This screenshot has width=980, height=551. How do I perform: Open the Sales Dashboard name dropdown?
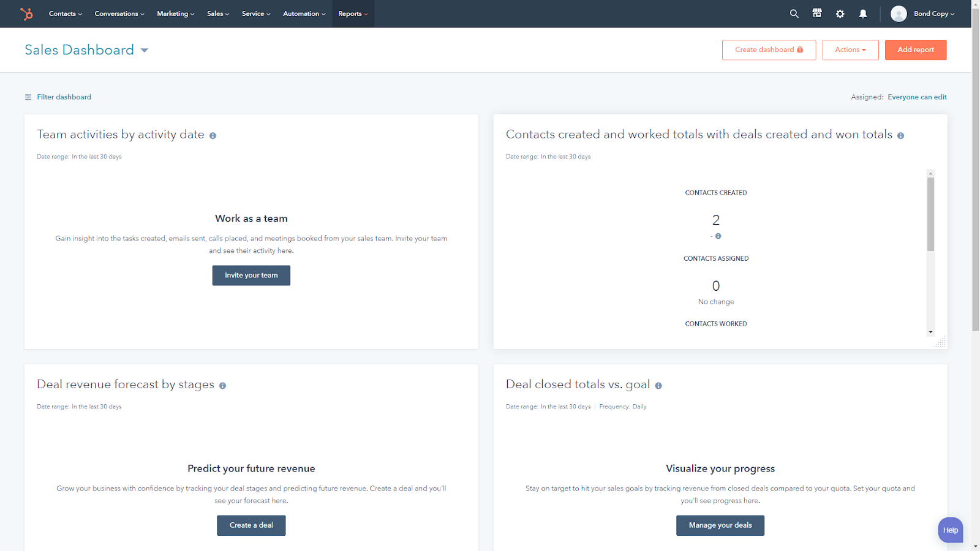pos(145,50)
